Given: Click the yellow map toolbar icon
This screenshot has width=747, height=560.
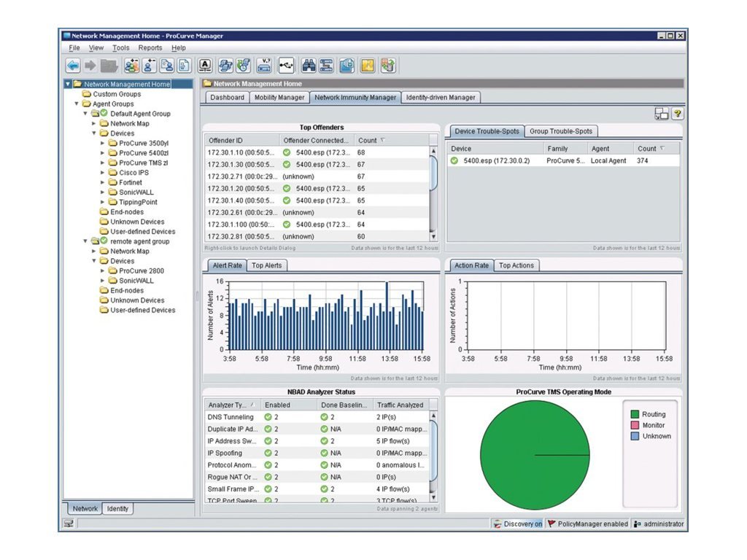Looking at the screenshot, I should tap(368, 66).
